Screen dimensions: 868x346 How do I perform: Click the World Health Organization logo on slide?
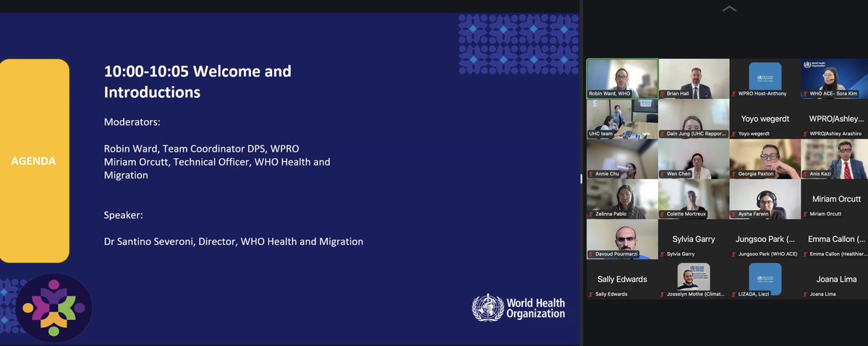[x=518, y=308]
